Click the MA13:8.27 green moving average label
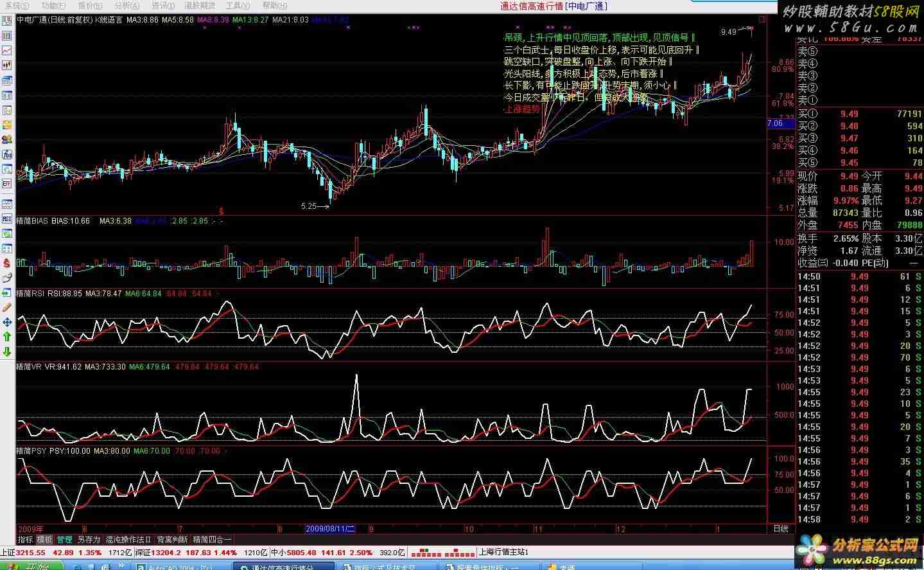The width and height of the screenshot is (924, 570). (x=250, y=20)
